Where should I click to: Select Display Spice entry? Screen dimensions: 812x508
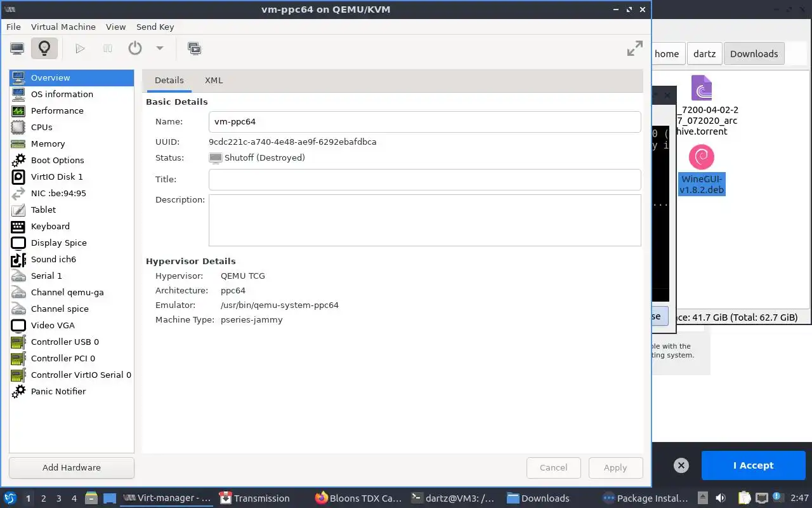(x=72, y=243)
